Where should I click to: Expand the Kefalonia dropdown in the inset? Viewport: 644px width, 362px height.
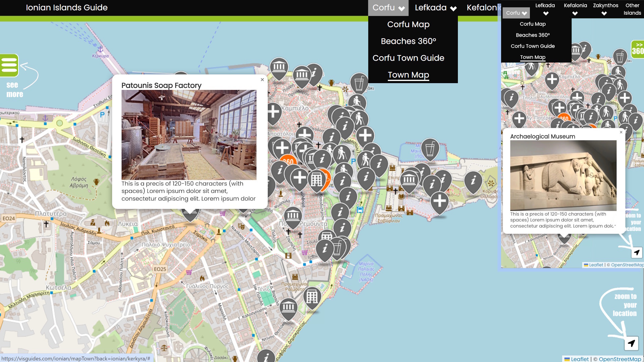(x=575, y=9)
